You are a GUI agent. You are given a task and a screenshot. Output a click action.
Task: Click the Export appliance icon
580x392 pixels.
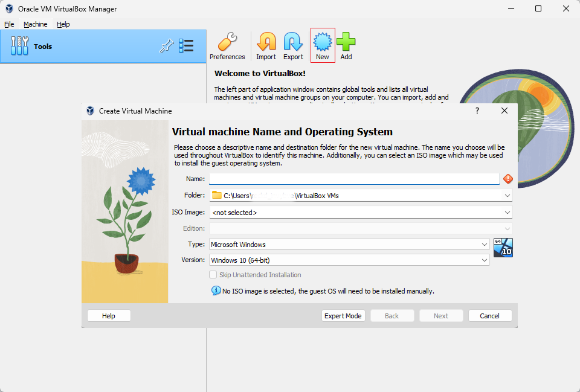point(293,42)
